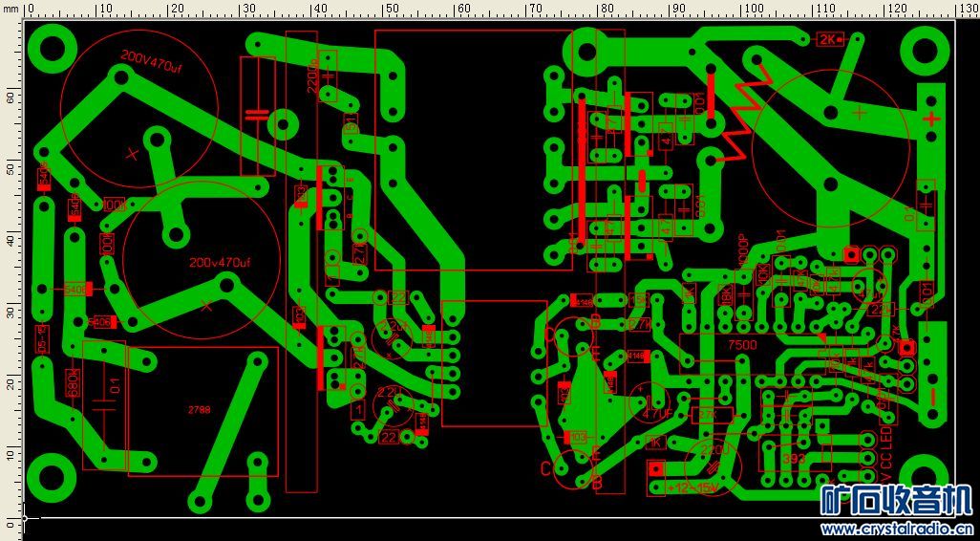
Task: Select the lower '200v470uf' capacitor label
Action: [x=221, y=263]
